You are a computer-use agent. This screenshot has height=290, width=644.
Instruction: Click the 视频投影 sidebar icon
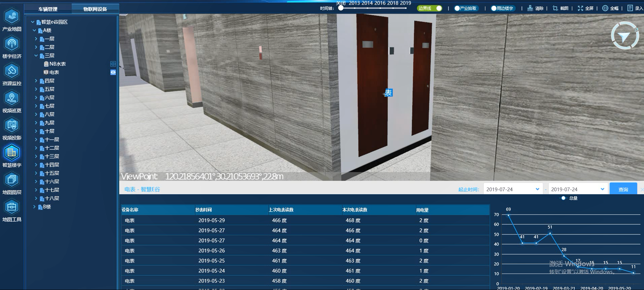pos(12,125)
